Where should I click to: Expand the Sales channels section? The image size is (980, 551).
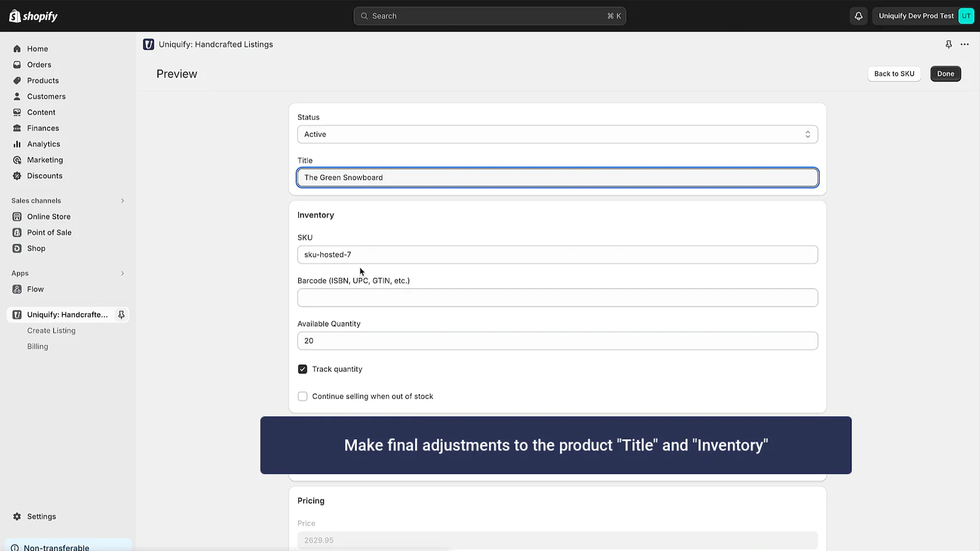tap(123, 201)
